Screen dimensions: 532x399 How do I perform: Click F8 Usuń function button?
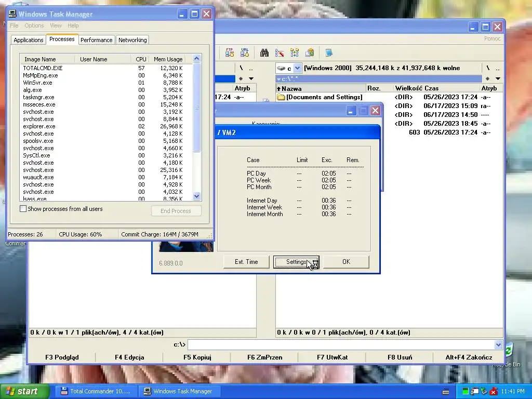(x=400, y=357)
